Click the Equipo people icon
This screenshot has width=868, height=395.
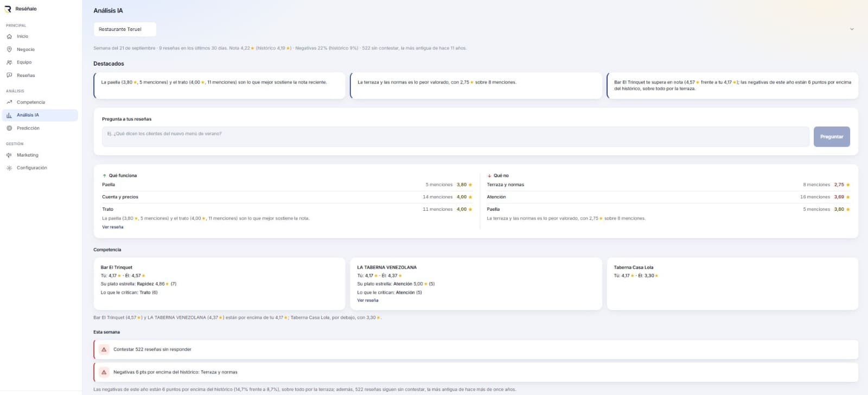[x=9, y=62]
